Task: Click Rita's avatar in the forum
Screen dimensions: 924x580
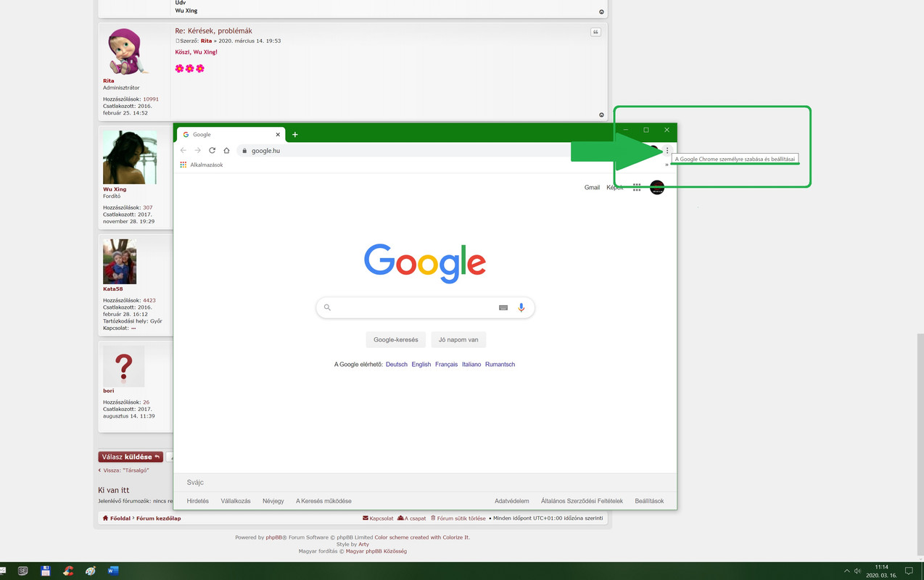Action: [x=127, y=51]
